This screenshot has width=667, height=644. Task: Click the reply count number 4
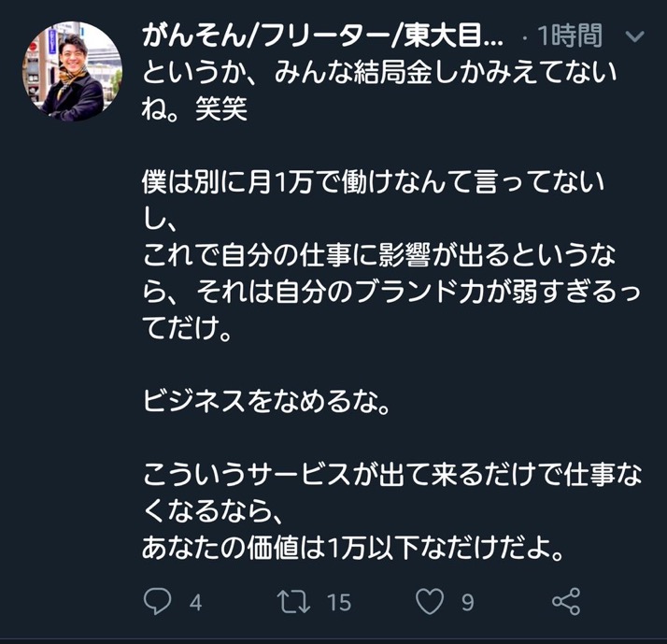[x=195, y=602]
